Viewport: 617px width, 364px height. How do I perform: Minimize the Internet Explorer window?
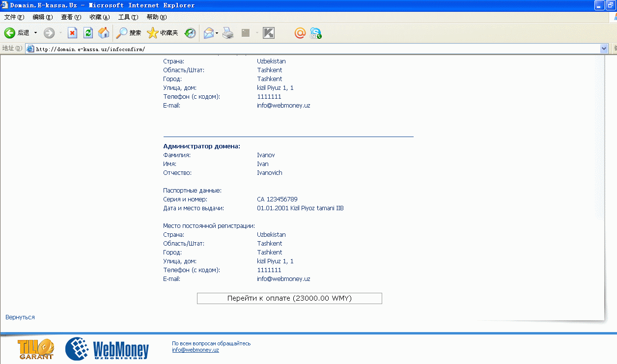pos(599,5)
